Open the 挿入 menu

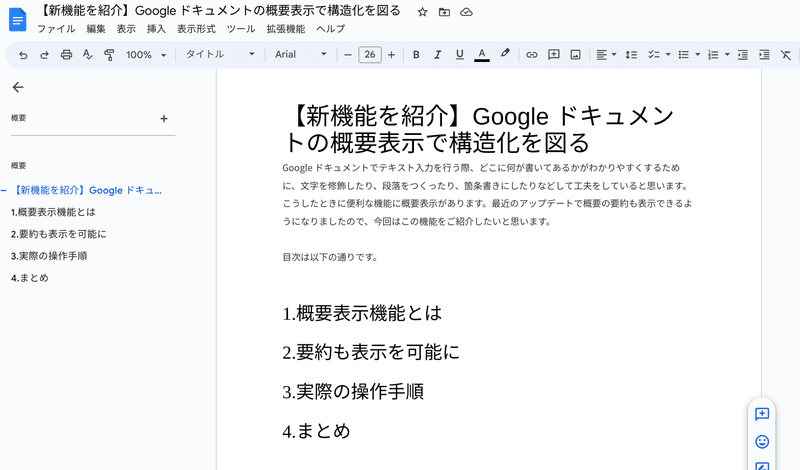[156, 29]
